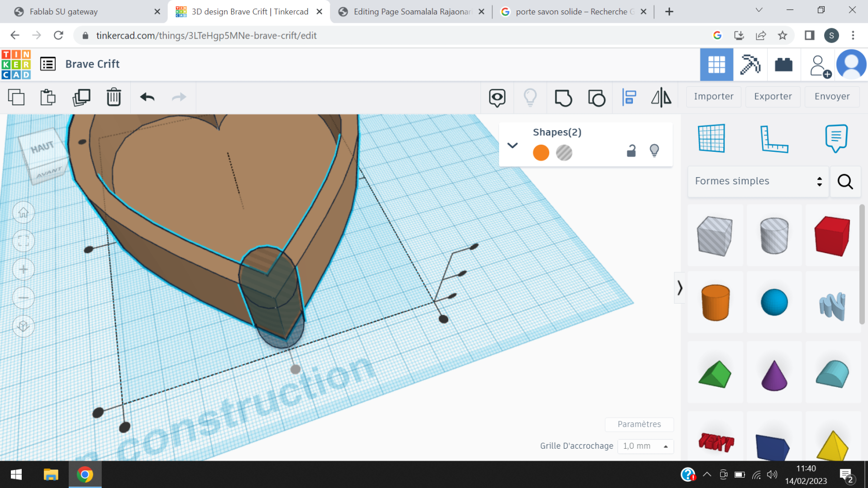
Task: Open the user profile avatar
Action: tap(851, 65)
